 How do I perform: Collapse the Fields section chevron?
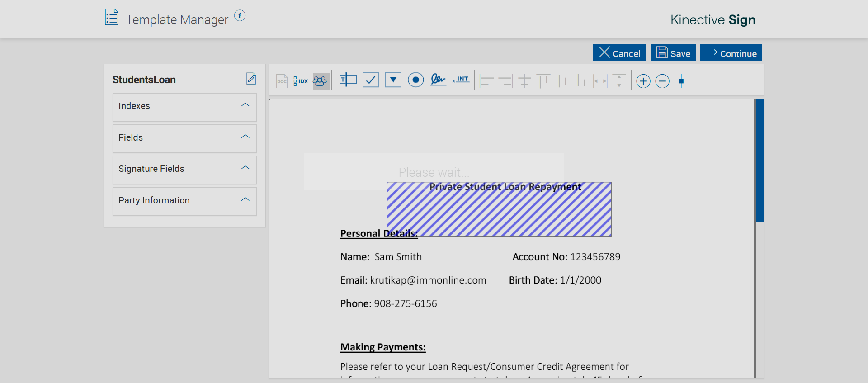245,137
